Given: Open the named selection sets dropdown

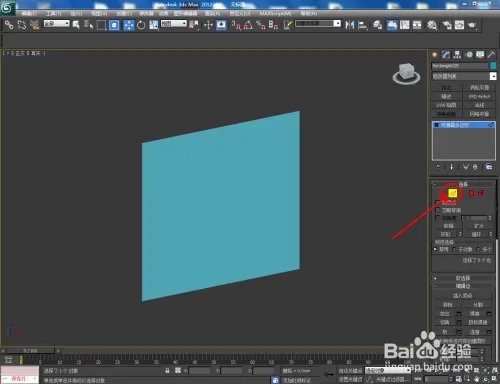Looking at the screenshot, I should [x=318, y=23].
